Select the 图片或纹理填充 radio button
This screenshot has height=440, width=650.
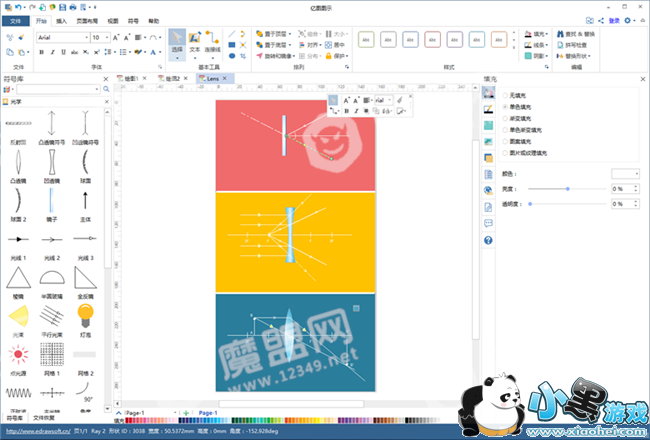(505, 153)
